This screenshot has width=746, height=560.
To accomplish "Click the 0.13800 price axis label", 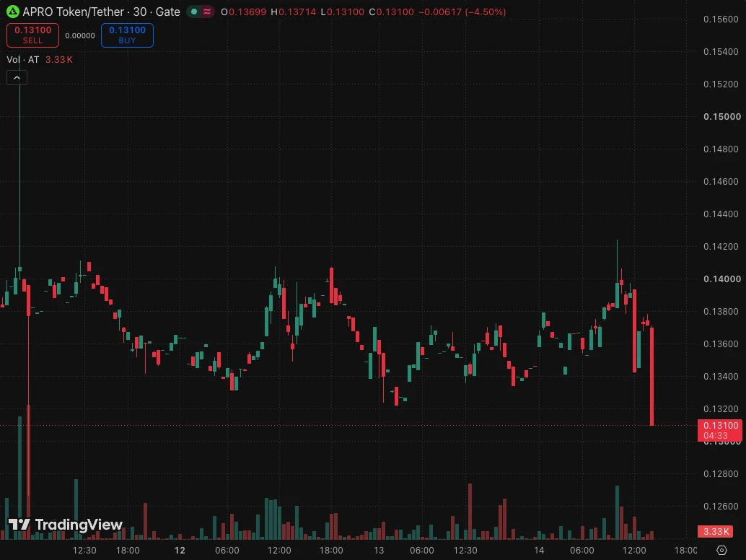I will click(721, 311).
